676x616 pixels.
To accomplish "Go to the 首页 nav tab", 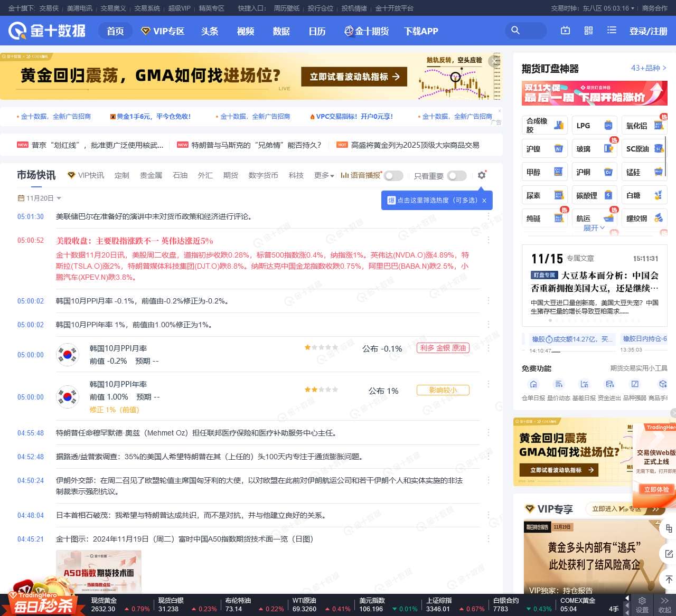I will [x=115, y=31].
